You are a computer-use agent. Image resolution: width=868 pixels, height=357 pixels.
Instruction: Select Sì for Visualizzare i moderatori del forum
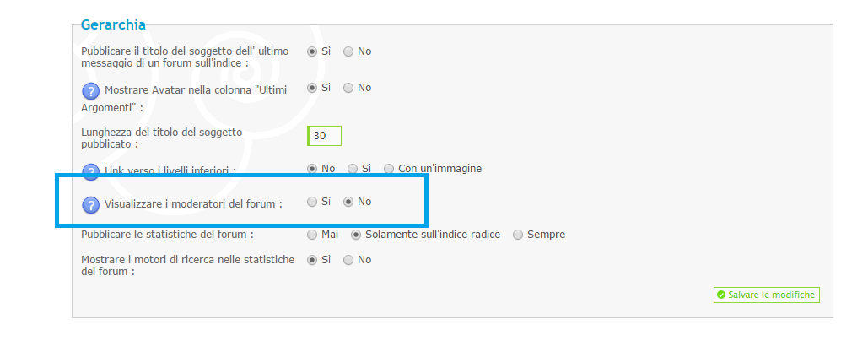[312, 202]
